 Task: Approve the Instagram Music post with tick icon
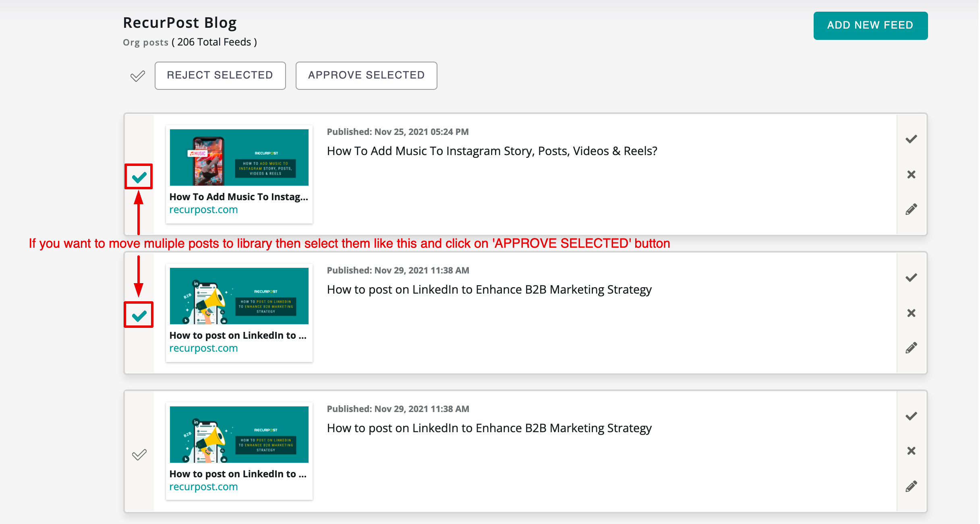tap(911, 139)
